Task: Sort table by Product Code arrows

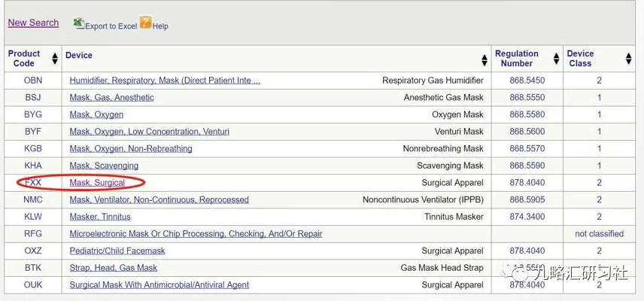Action: click(55, 59)
